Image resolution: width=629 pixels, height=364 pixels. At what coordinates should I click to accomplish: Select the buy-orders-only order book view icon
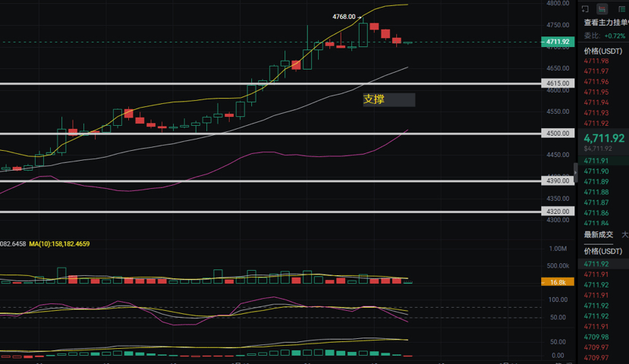pos(622,9)
